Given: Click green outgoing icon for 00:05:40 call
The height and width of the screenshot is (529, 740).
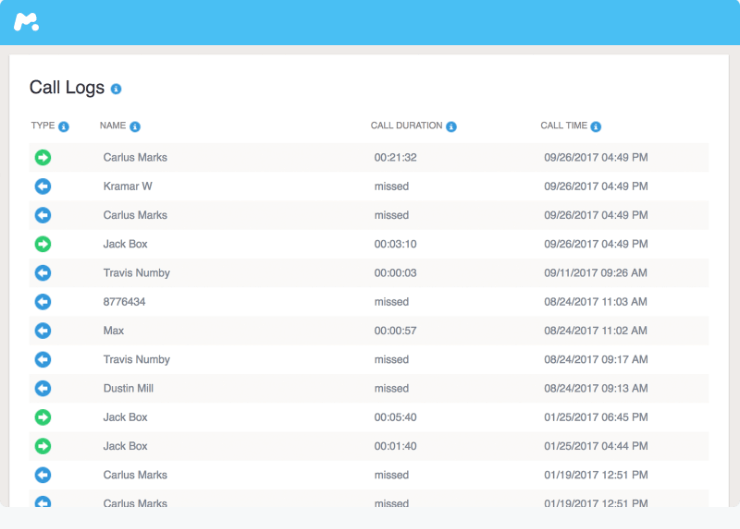Looking at the screenshot, I should pos(42,417).
